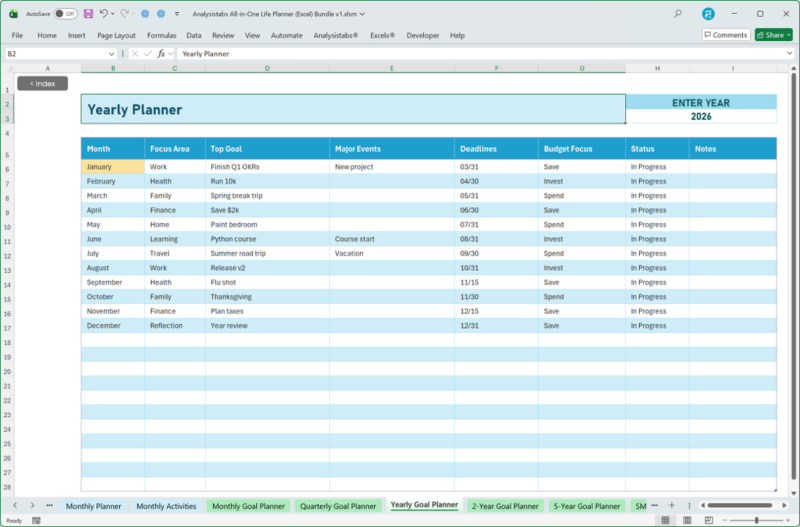This screenshot has height=527, width=800.
Task: Expand the formula bar chevron
Action: point(787,53)
